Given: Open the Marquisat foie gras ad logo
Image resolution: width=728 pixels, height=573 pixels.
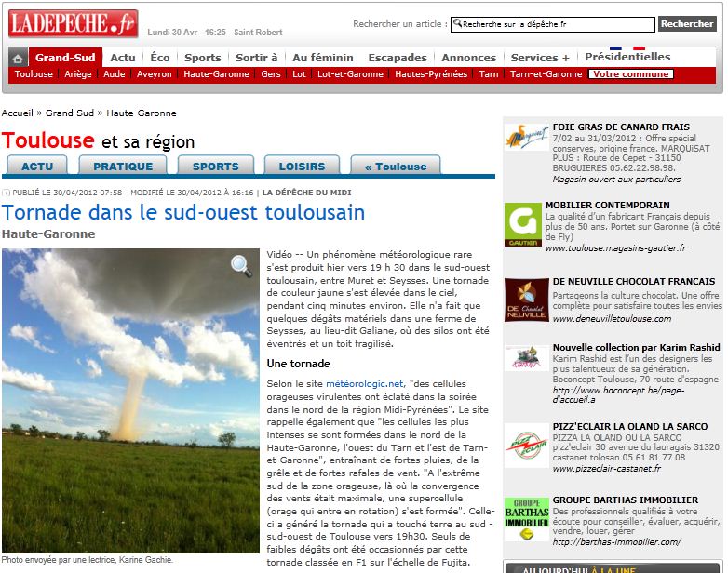Looking at the screenshot, I should pos(526,138).
